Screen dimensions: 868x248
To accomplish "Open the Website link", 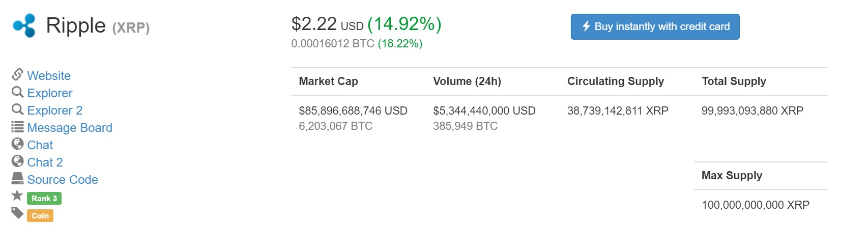I will [49, 76].
